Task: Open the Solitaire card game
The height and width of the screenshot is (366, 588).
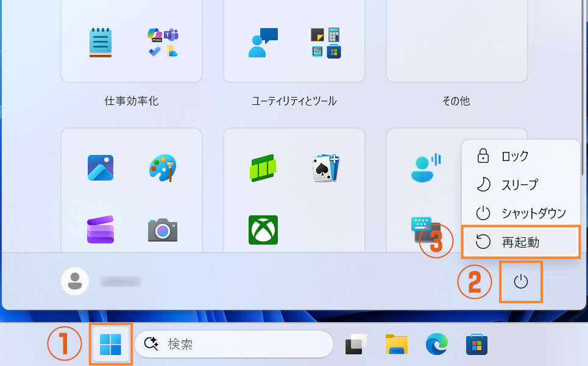Action: (x=325, y=168)
